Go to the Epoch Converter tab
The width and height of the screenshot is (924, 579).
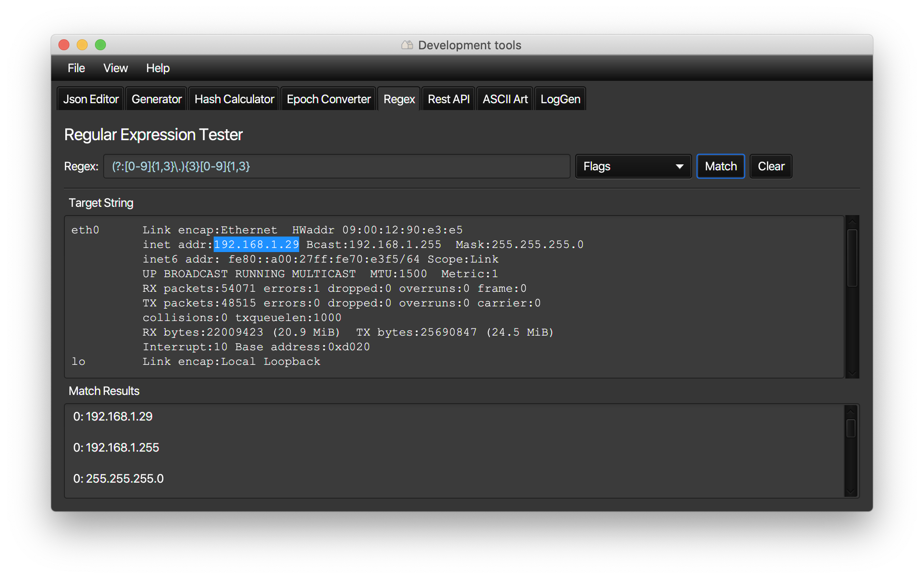pyautogui.click(x=328, y=99)
